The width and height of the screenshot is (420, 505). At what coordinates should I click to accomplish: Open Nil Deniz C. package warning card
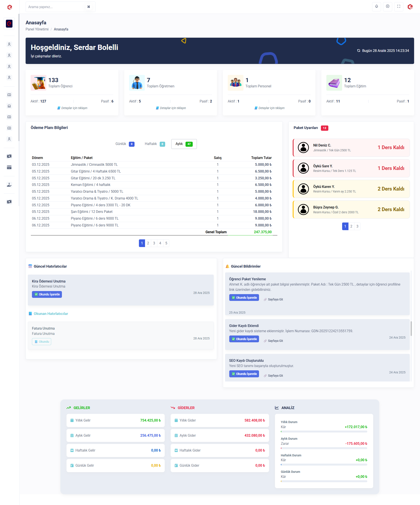point(351,148)
